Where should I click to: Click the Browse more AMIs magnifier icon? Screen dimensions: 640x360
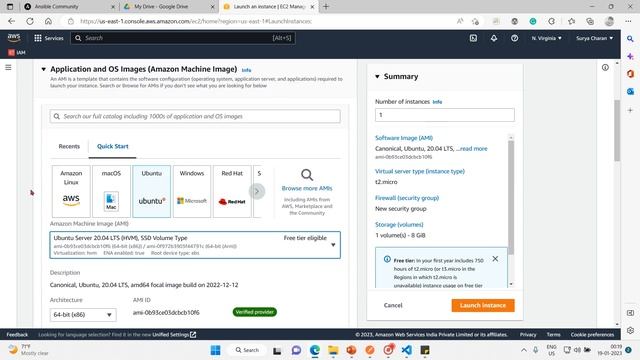307,175
